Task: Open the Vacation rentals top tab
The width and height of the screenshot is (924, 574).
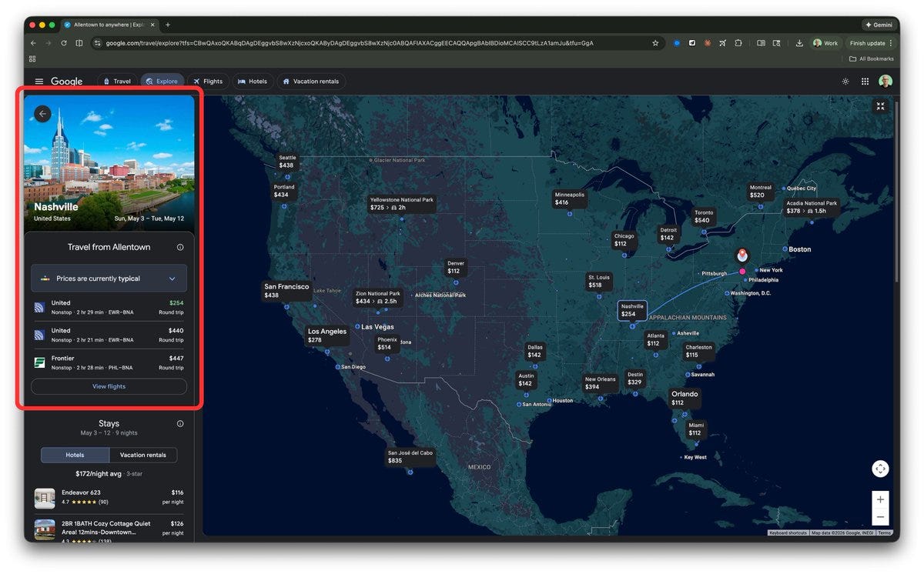Action: (311, 82)
